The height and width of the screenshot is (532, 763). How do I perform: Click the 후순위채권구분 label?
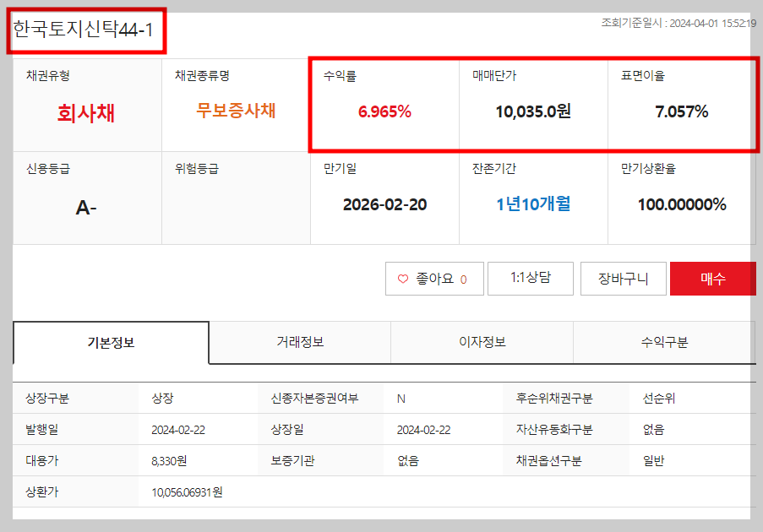pyautogui.click(x=554, y=399)
